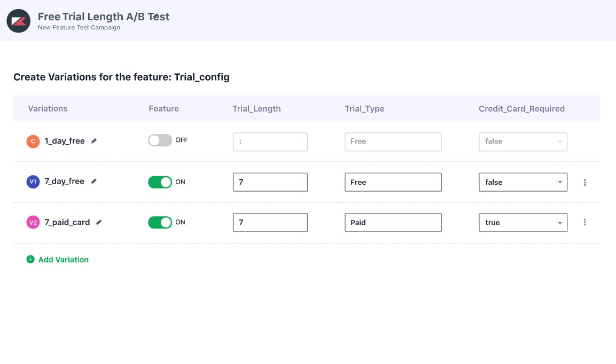The height and width of the screenshot is (364, 616).
Task: Click the VWO logo icon in header
Action: click(x=19, y=21)
